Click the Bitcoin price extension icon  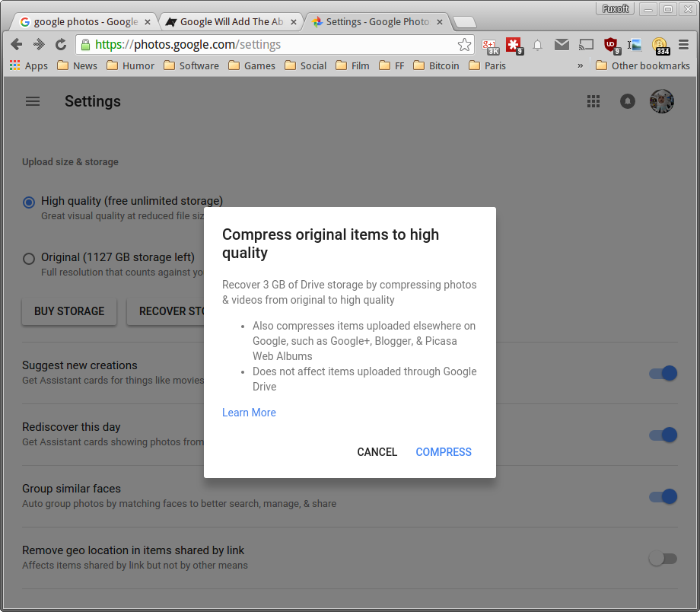point(659,46)
